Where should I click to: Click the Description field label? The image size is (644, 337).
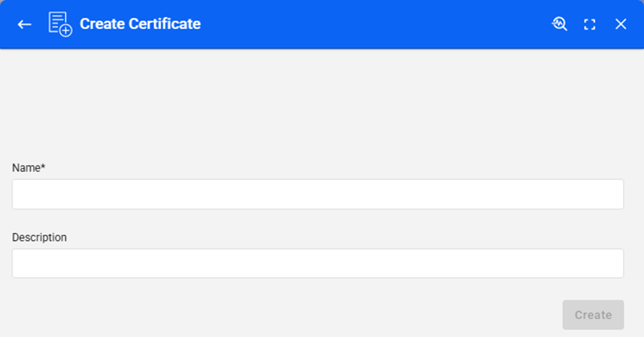[x=40, y=237]
